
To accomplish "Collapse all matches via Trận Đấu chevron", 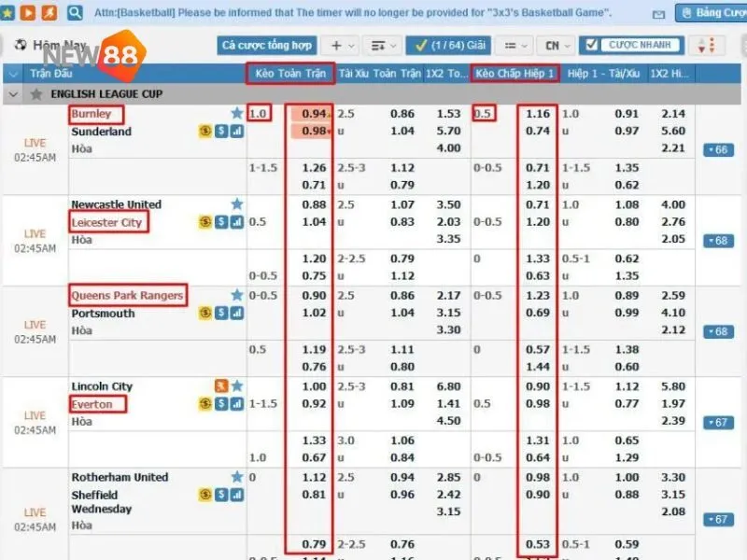I will point(13,74).
